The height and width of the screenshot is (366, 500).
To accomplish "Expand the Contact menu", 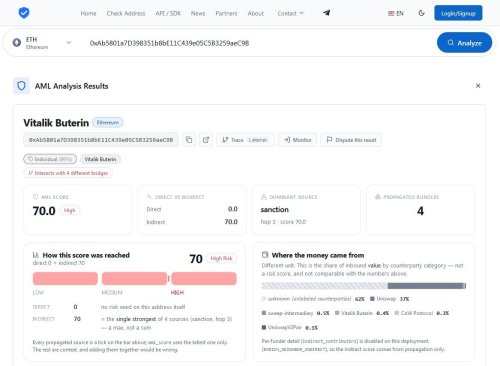I will [x=291, y=13].
